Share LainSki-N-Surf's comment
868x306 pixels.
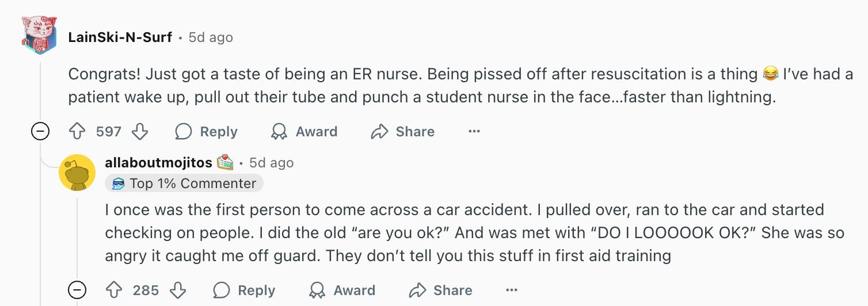point(403,132)
